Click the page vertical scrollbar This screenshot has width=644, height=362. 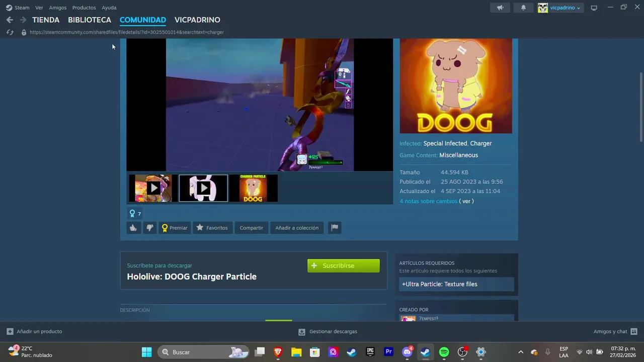point(641,107)
